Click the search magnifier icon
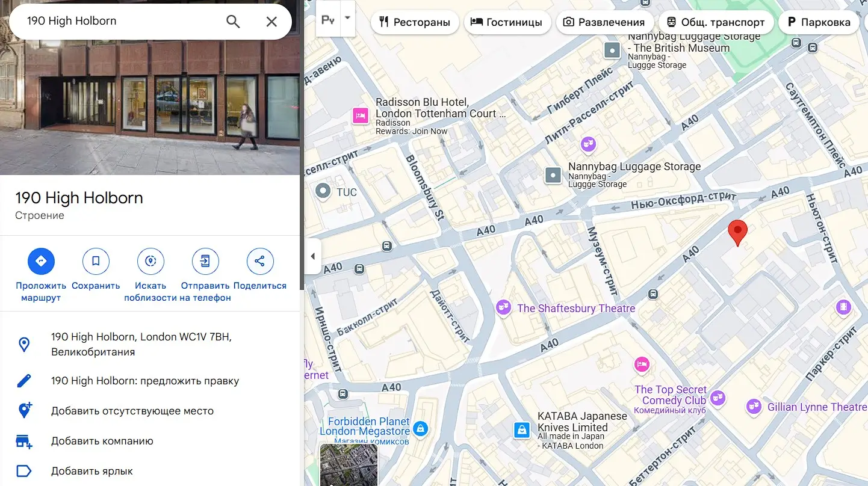The width and height of the screenshot is (868, 486). coord(233,22)
